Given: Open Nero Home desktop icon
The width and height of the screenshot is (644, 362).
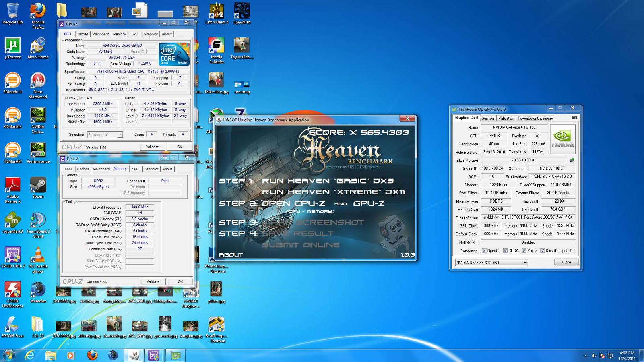Looking at the screenshot, I should tap(38, 48).
